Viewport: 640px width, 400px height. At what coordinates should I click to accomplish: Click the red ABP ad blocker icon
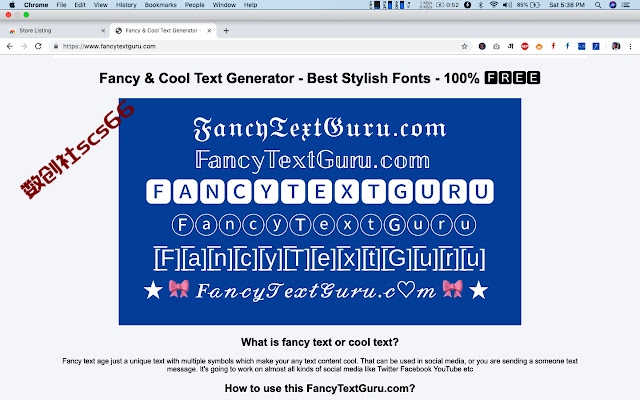click(525, 46)
